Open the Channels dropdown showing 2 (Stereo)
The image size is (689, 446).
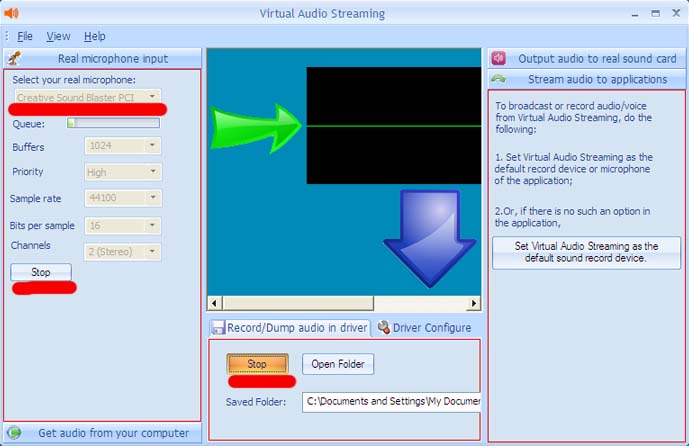click(123, 252)
